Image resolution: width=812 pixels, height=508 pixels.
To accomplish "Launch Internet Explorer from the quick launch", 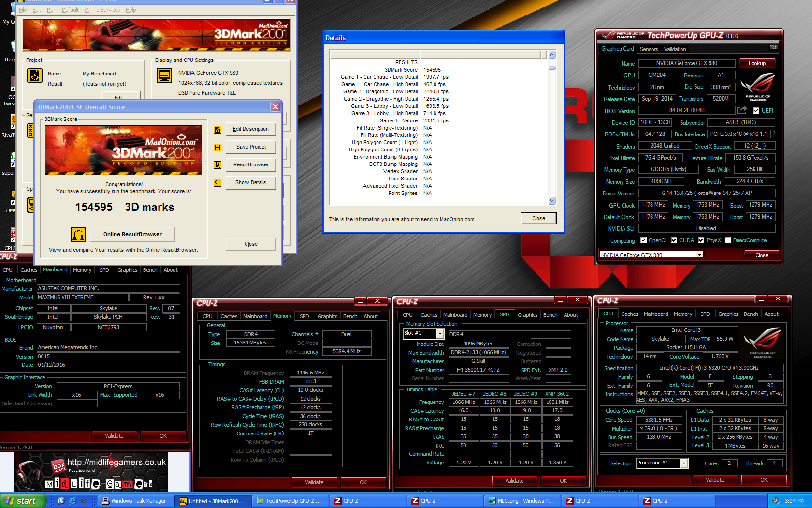I will 72,501.
